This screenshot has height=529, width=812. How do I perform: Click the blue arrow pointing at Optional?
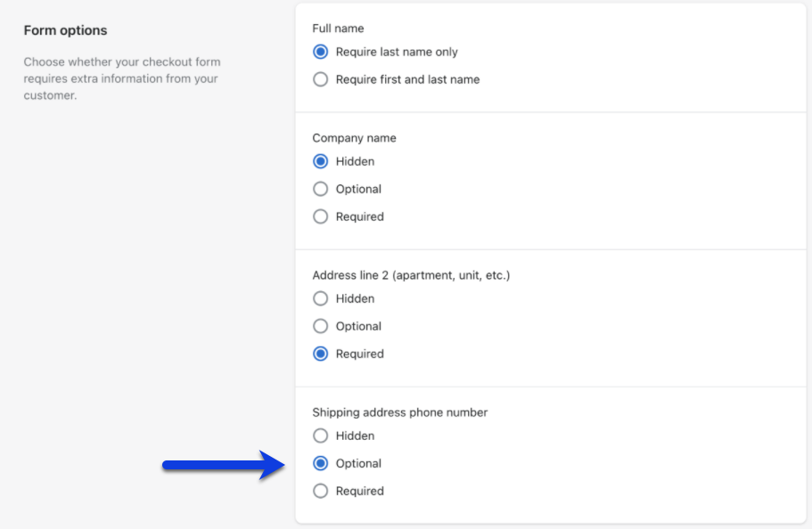click(x=224, y=465)
